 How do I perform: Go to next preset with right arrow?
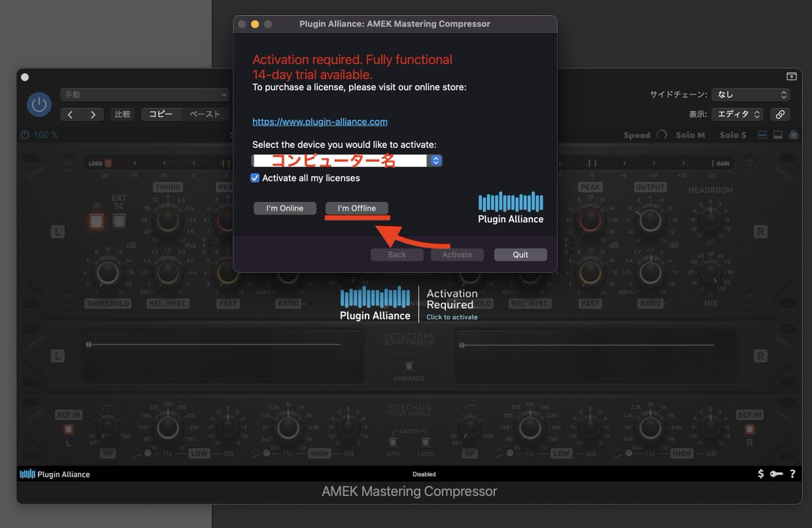click(93, 114)
